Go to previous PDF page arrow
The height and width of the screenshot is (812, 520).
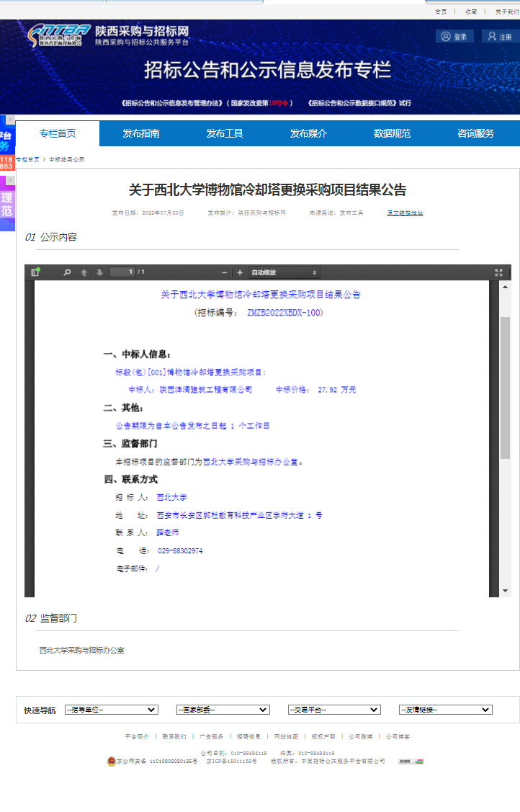tap(84, 272)
